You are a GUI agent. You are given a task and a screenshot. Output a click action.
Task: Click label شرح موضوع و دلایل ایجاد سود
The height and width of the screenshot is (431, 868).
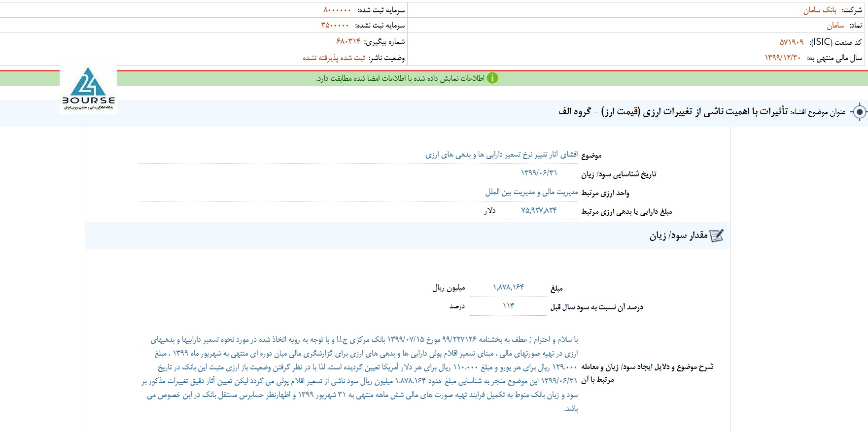pyautogui.click(x=647, y=373)
